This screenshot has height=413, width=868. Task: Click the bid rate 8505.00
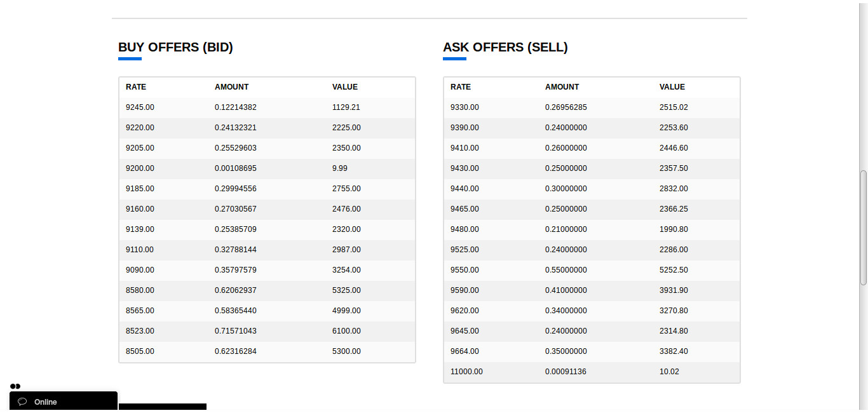[x=140, y=351]
